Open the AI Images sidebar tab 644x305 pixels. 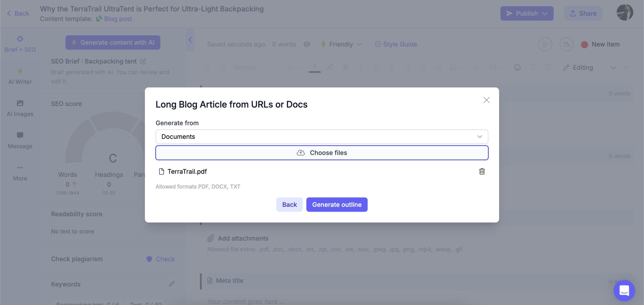point(20,108)
